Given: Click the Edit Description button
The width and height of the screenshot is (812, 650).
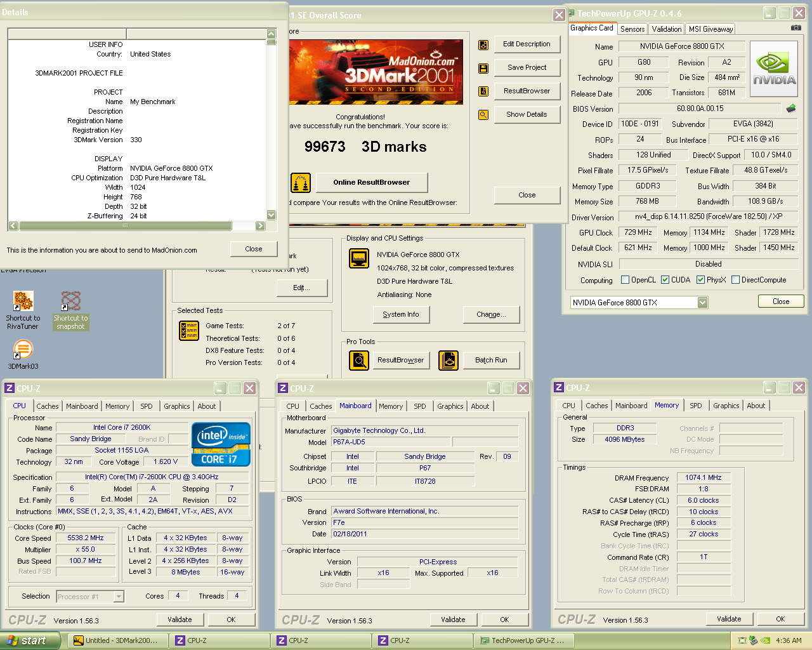Looking at the screenshot, I should 527,44.
